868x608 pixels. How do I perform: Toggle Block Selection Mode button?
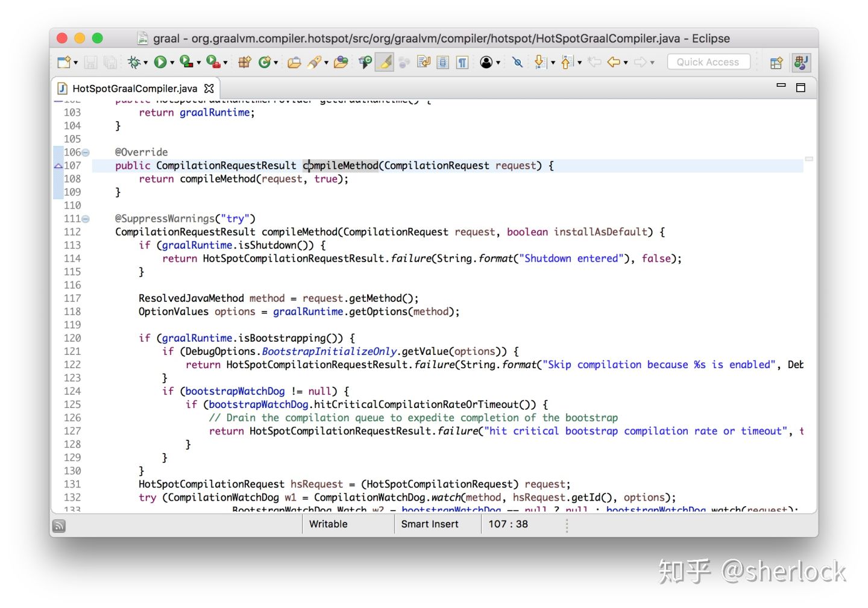pos(443,62)
